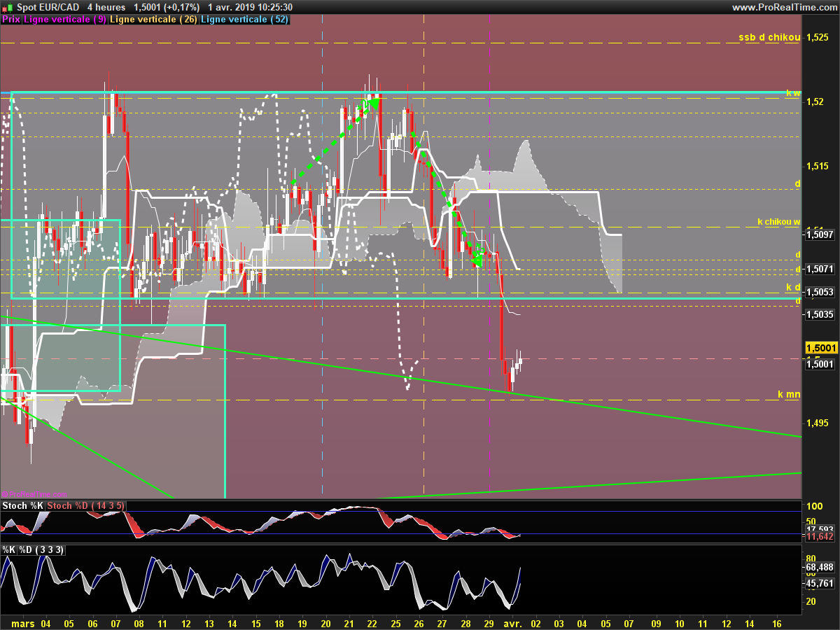Select the 'Prix' indicator label

pyautogui.click(x=10, y=20)
